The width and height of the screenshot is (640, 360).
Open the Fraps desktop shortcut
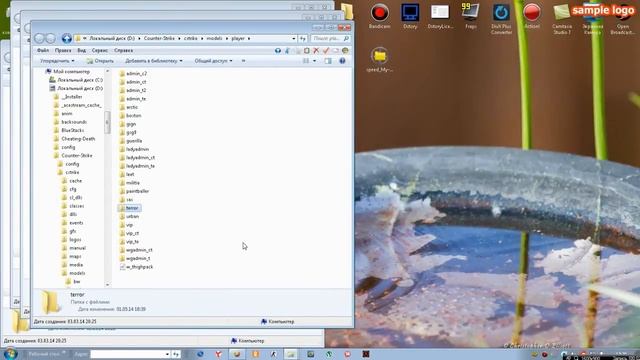coord(471,16)
